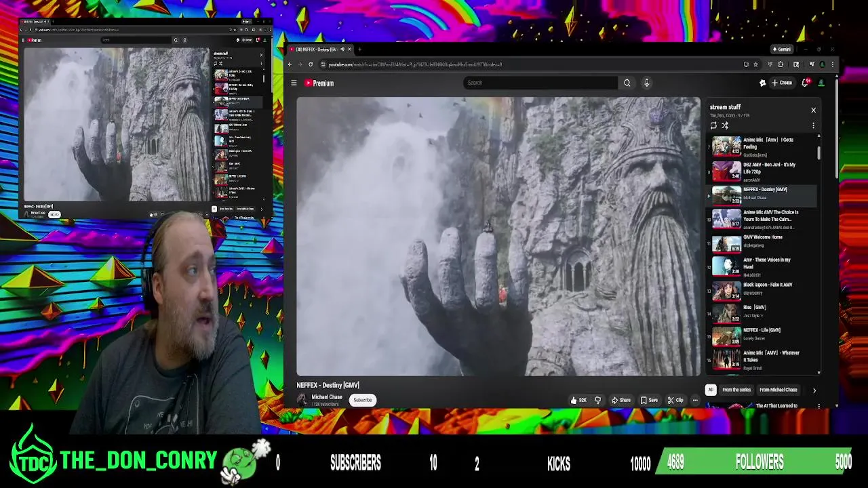Select the From Michael Chase chip
Image resolution: width=868 pixels, height=488 pixels.
pos(778,390)
